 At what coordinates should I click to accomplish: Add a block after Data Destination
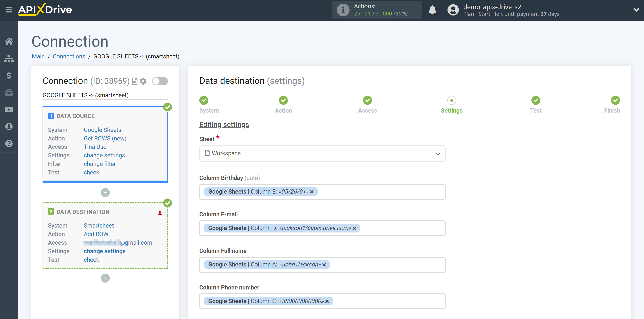click(105, 278)
